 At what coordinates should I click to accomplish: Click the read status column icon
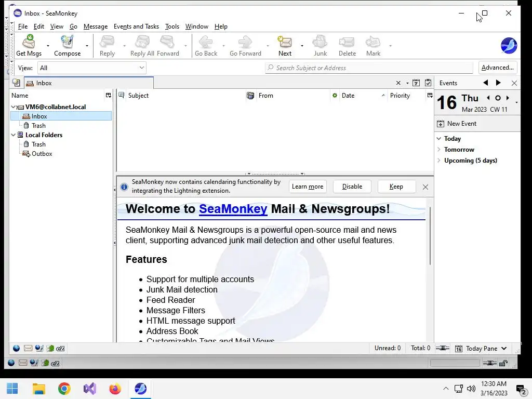tap(335, 96)
